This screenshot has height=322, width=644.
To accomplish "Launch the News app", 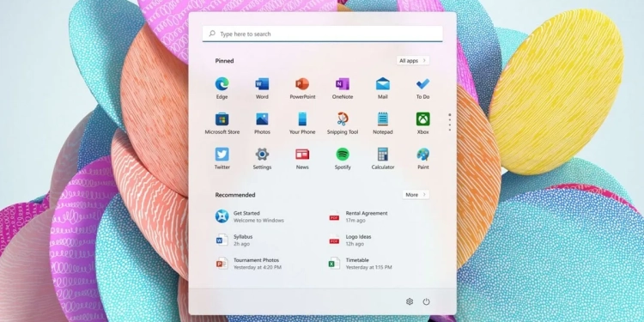I will [302, 159].
